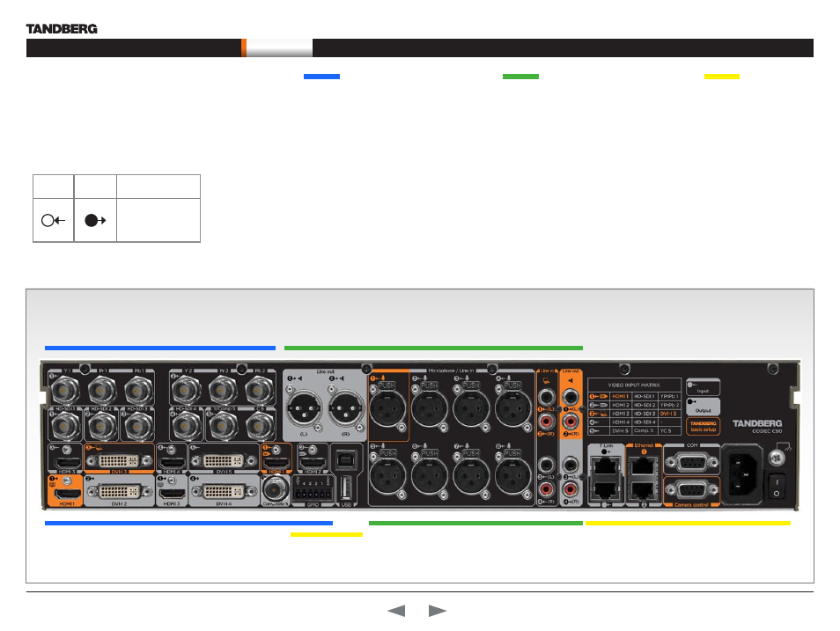Image resolution: width=840 pixels, height=631 pixels.
Task: Click the Y 1 BNC connector
Action: tap(64, 389)
